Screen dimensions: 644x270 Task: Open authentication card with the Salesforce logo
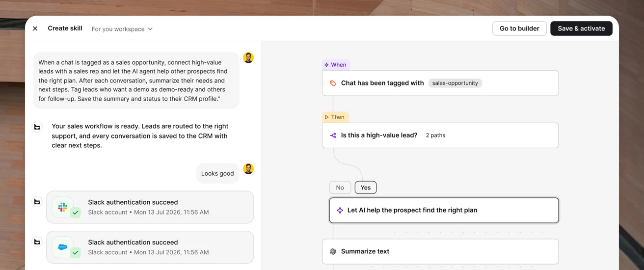click(x=150, y=247)
